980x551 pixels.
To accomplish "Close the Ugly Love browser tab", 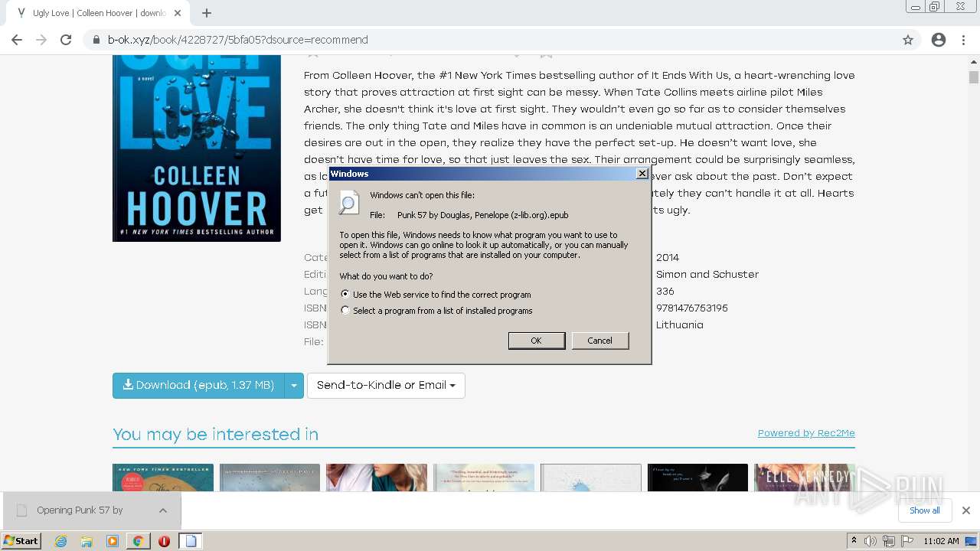I will pyautogui.click(x=178, y=13).
